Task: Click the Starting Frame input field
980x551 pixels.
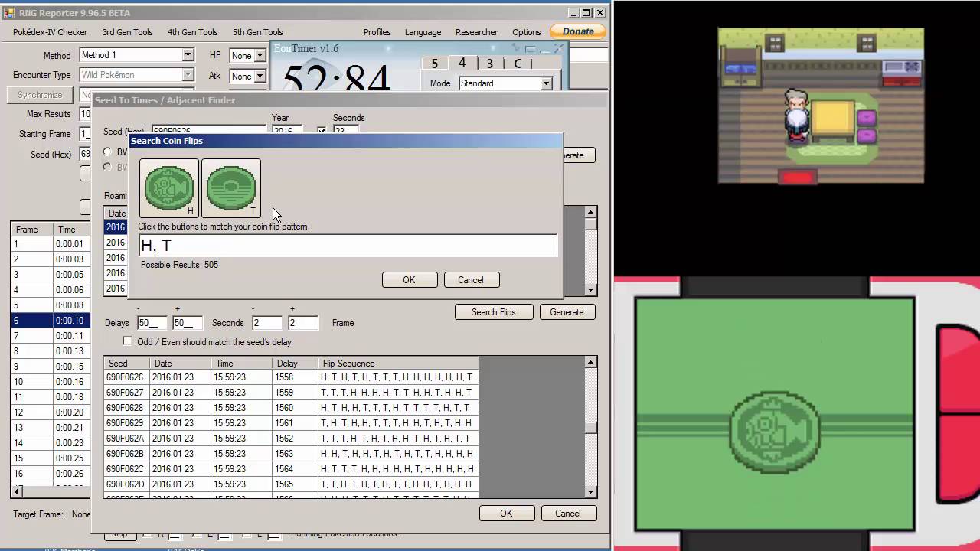Action: tap(85, 134)
